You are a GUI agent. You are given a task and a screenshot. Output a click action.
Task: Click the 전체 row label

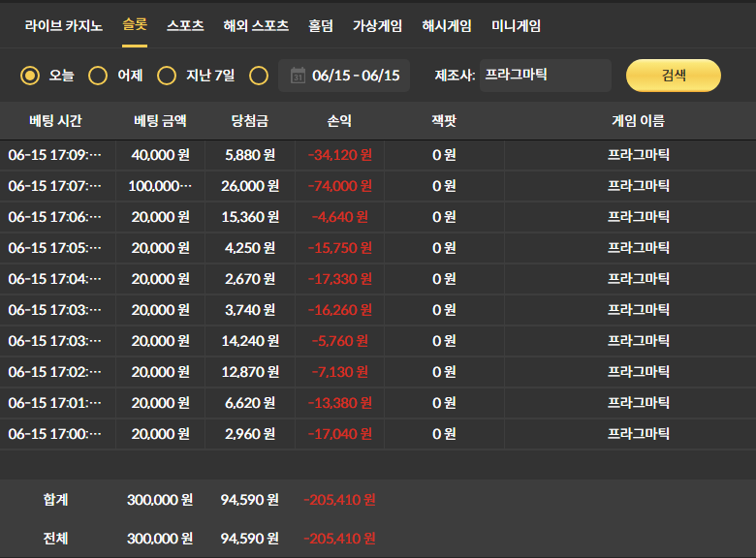55,539
